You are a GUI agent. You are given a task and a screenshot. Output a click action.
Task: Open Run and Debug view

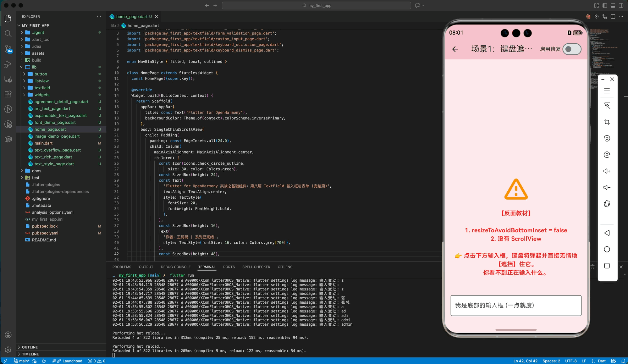click(8, 64)
